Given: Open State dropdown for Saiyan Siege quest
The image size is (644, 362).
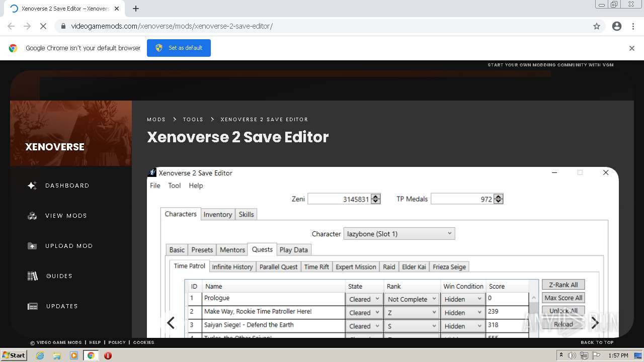Looking at the screenshot, I should click(364, 326).
